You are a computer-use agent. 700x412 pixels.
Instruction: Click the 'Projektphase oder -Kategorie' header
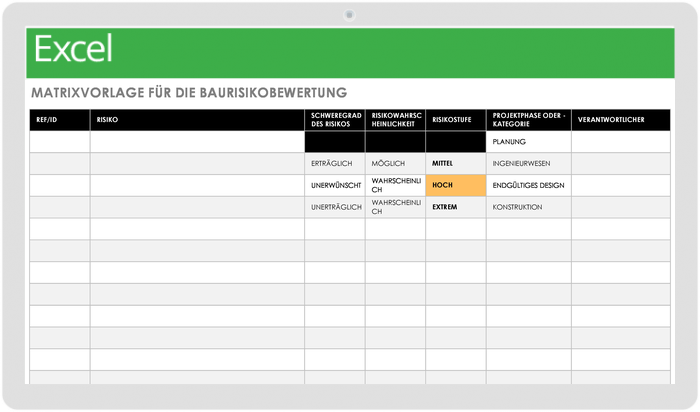pos(529,120)
